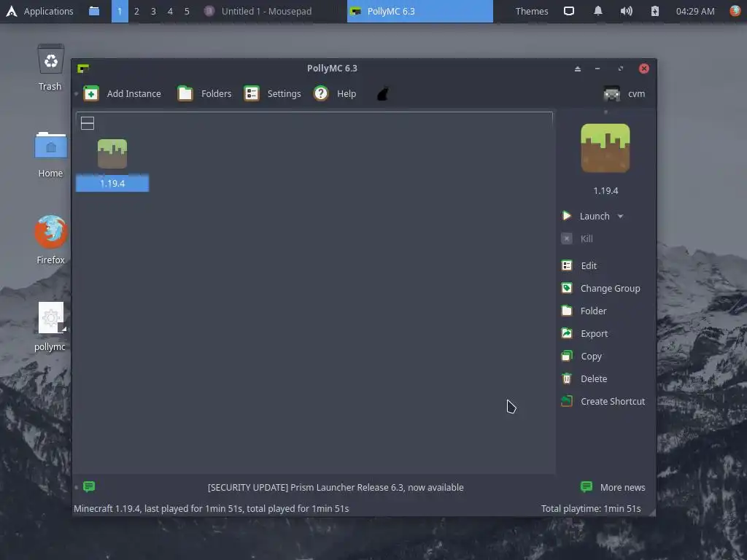This screenshot has width=747, height=560.
Task: Open the Applications menu
Action: [x=39, y=11]
